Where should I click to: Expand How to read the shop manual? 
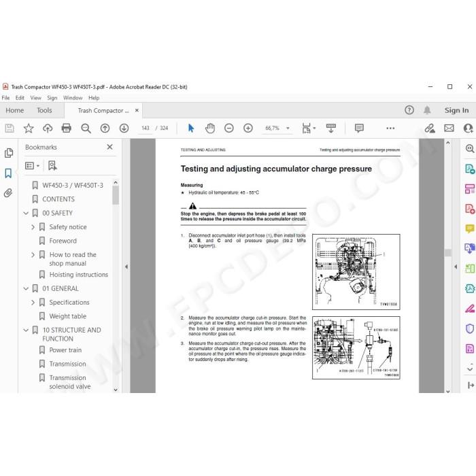click(33, 255)
